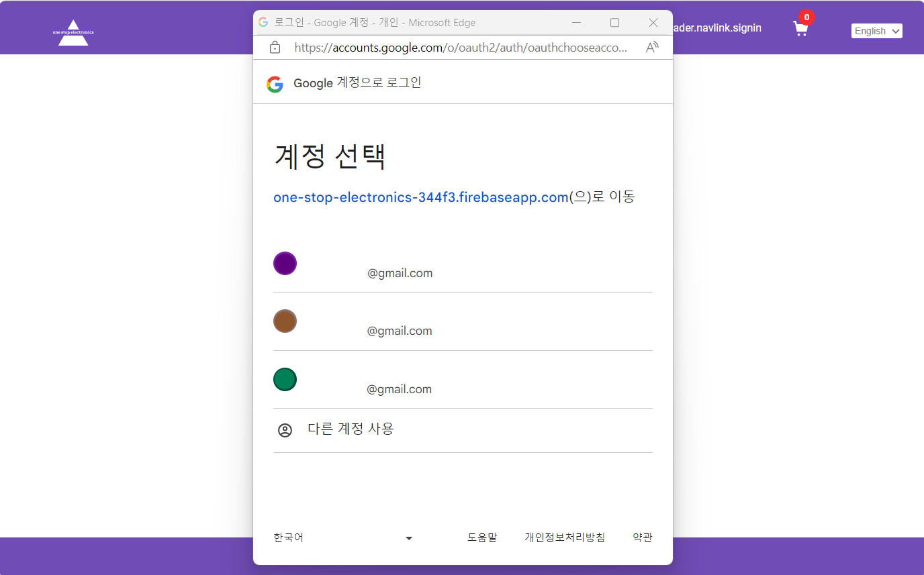This screenshot has height=575, width=924.
Task: Click the One Stop Electronics logo
Action: pyautogui.click(x=73, y=32)
